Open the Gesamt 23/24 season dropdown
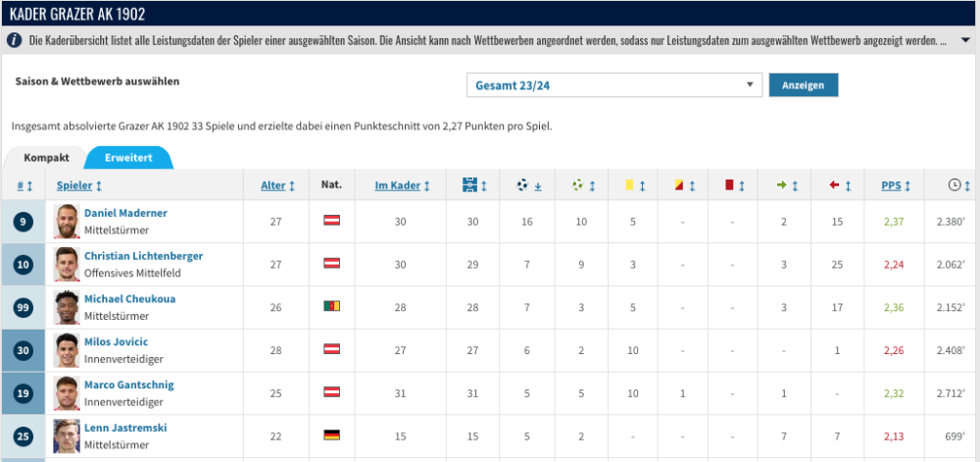This screenshot has width=980, height=462. 614,85
